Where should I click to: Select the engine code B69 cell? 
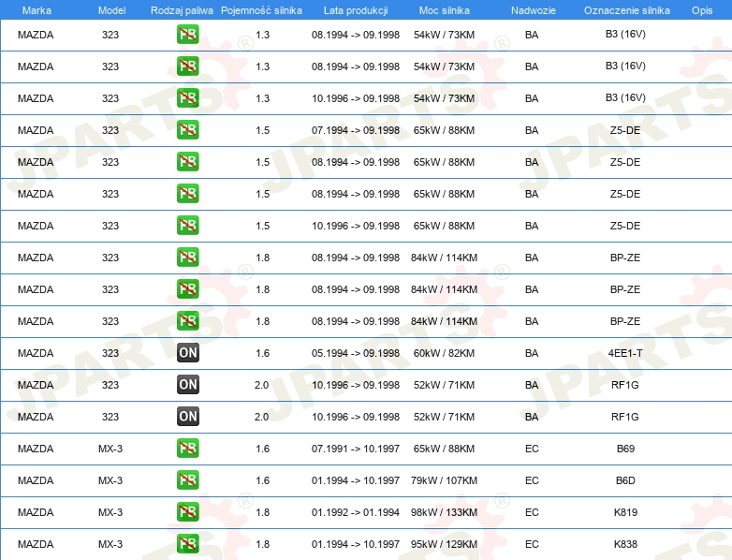[x=625, y=449]
